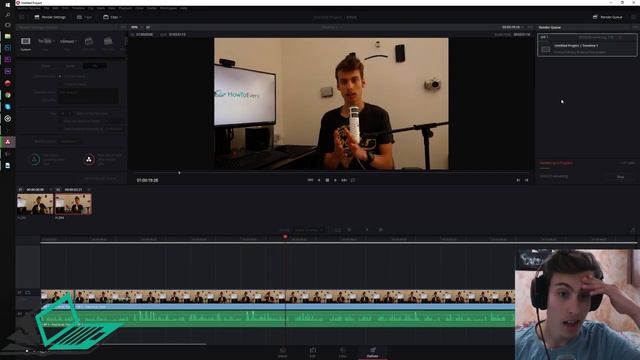Choose the Vimeo render preset

point(67,43)
